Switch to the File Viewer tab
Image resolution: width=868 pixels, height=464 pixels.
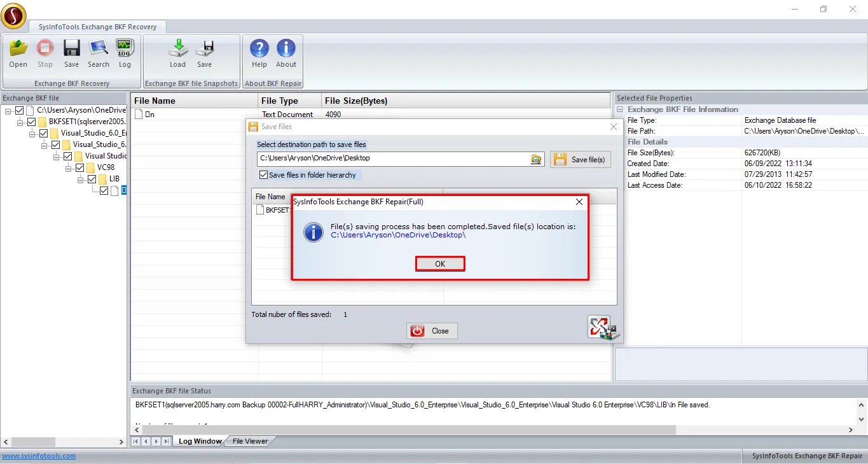click(250, 441)
